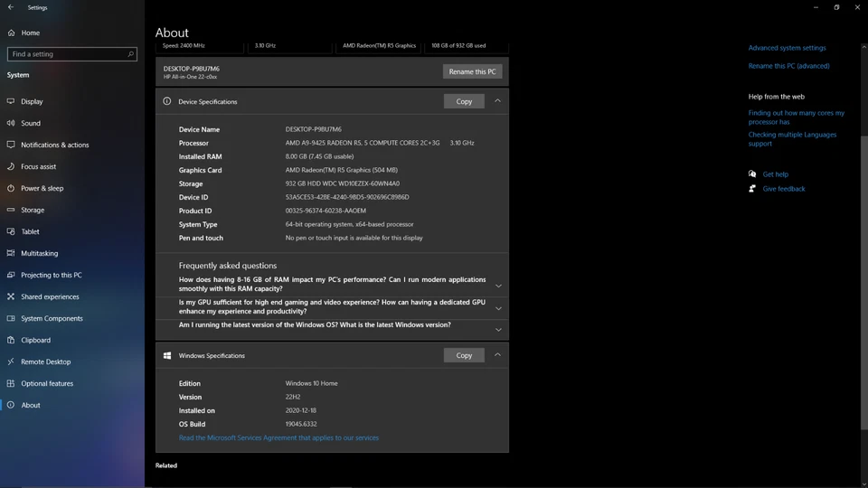This screenshot has height=488, width=868.
Task: Read the Microsoft Services Agreement link
Action: (278, 437)
